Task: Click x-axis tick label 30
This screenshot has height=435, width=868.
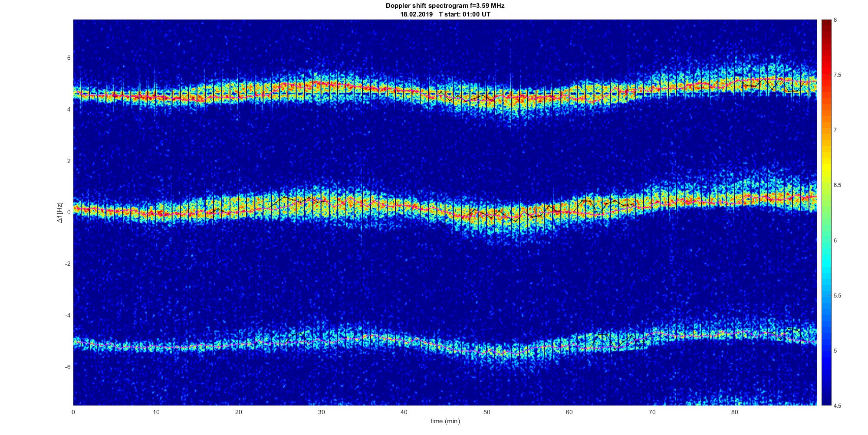Action: point(321,412)
